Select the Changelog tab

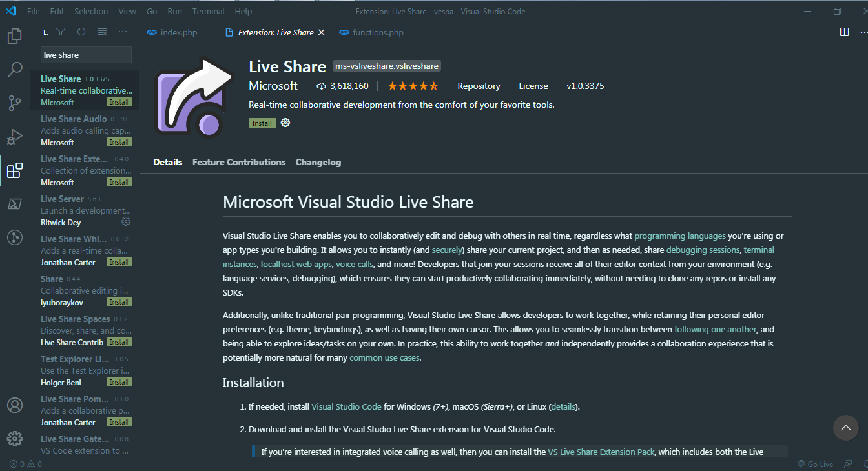[x=318, y=162]
